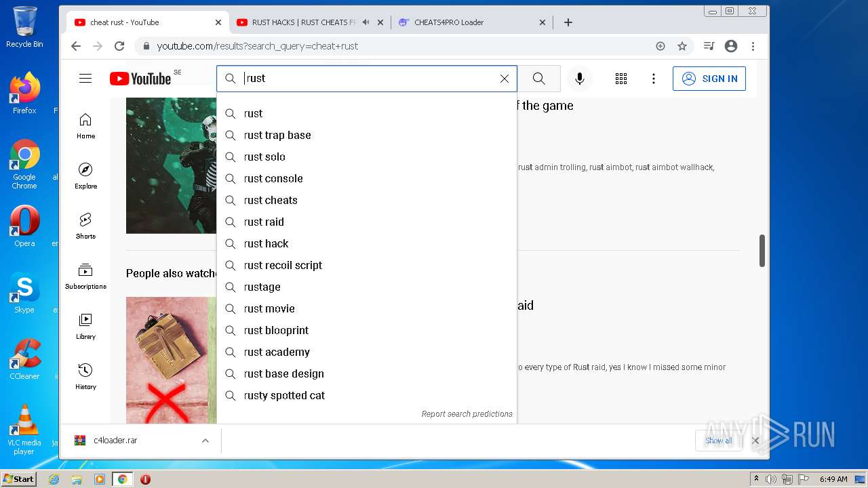Start voice search with the microphone
The width and height of the screenshot is (868, 488).
580,79
